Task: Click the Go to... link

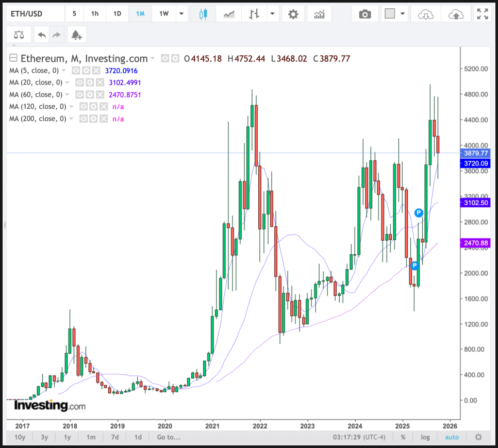Action: tap(169, 437)
